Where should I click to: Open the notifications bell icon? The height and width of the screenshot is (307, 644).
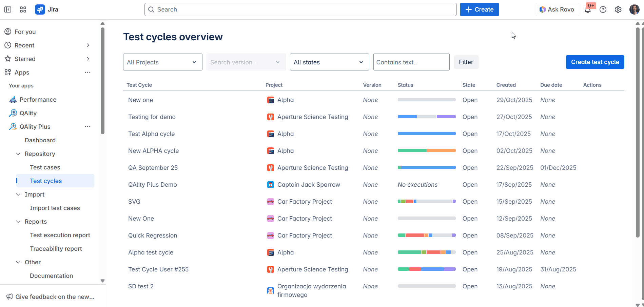pyautogui.click(x=588, y=9)
